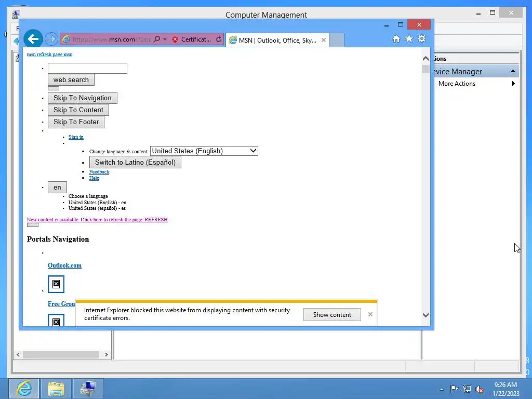This screenshot has height=399, width=532.
Task: Click Switch to Latino (Español) button
Action: 136,162
